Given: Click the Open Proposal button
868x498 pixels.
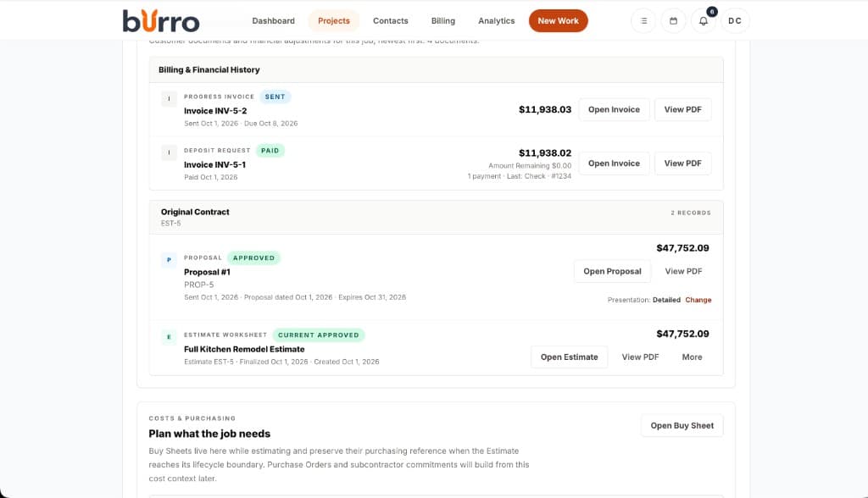Looking at the screenshot, I should [612, 271].
